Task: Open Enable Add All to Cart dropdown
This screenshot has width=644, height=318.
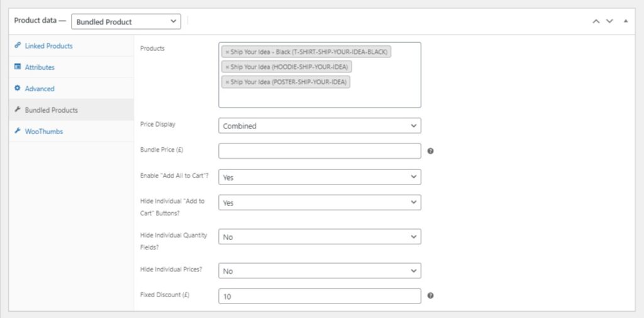Action: (x=319, y=178)
